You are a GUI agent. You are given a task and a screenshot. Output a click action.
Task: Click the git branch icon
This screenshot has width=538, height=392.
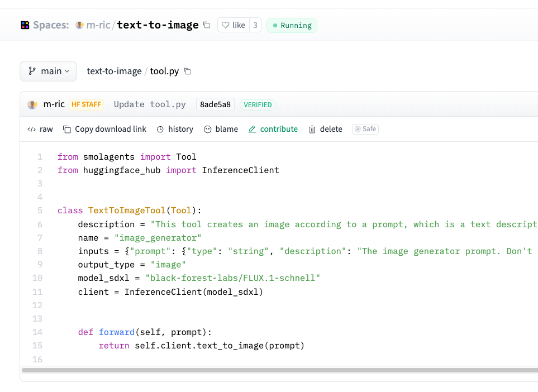pyautogui.click(x=32, y=71)
